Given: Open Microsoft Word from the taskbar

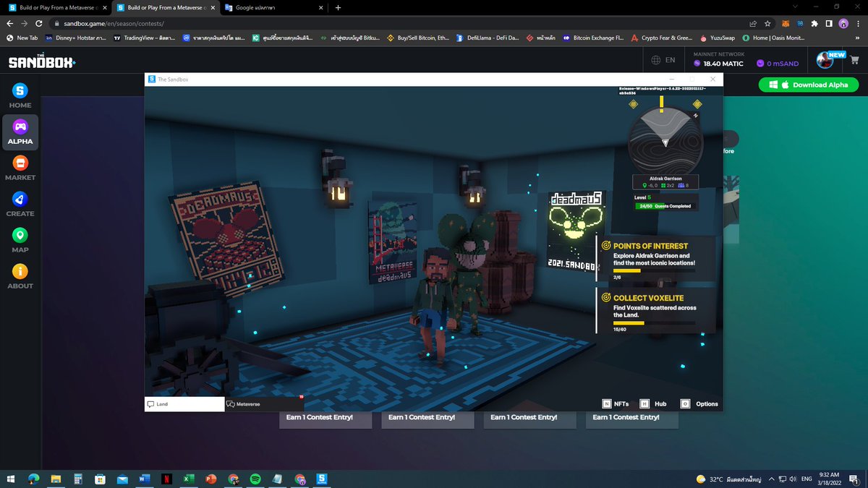Looking at the screenshot, I should coord(143,479).
